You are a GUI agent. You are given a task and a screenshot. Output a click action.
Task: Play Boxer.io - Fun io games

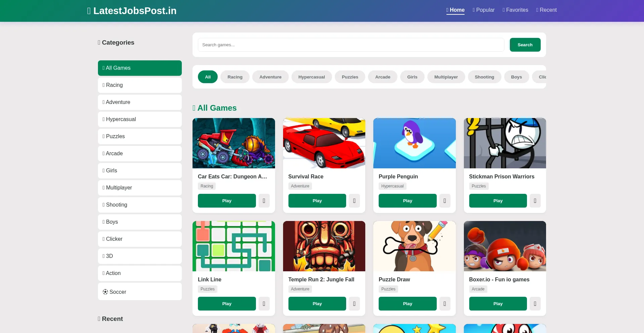(498, 303)
